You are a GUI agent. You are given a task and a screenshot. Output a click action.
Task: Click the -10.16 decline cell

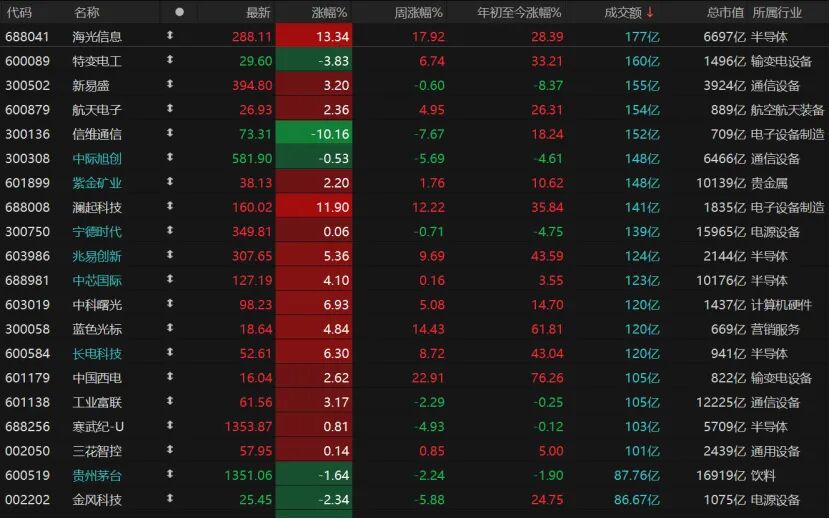314,134
